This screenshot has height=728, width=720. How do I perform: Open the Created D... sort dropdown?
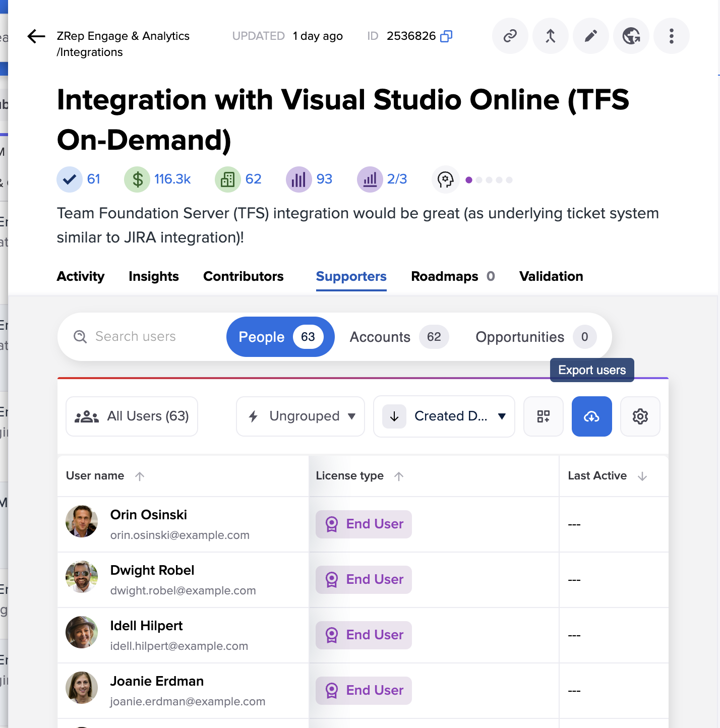(460, 416)
